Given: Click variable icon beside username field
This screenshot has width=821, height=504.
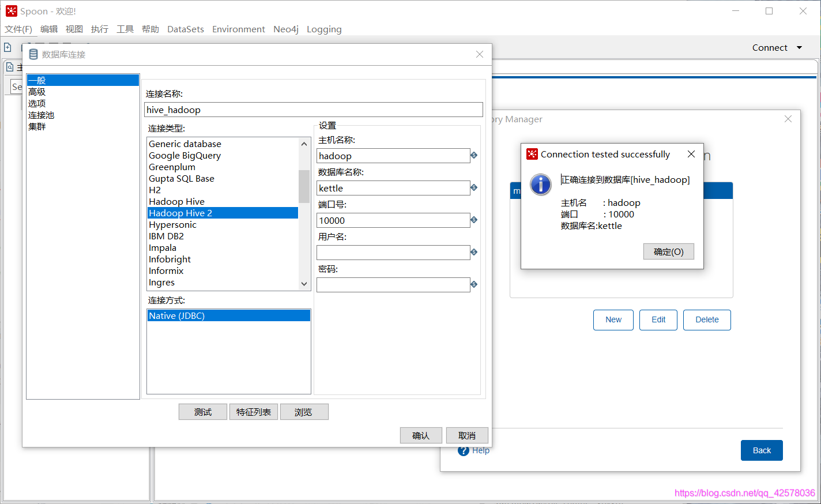Looking at the screenshot, I should [x=474, y=252].
